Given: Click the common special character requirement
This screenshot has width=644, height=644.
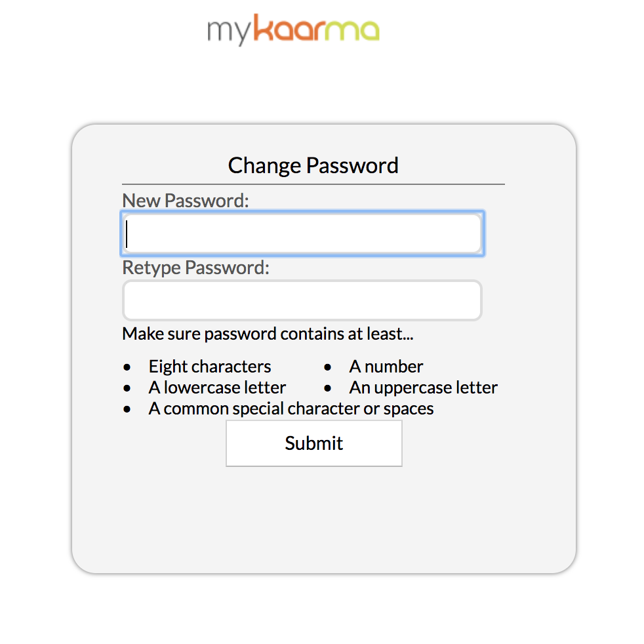Looking at the screenshot, I should (x=291, y=409).
